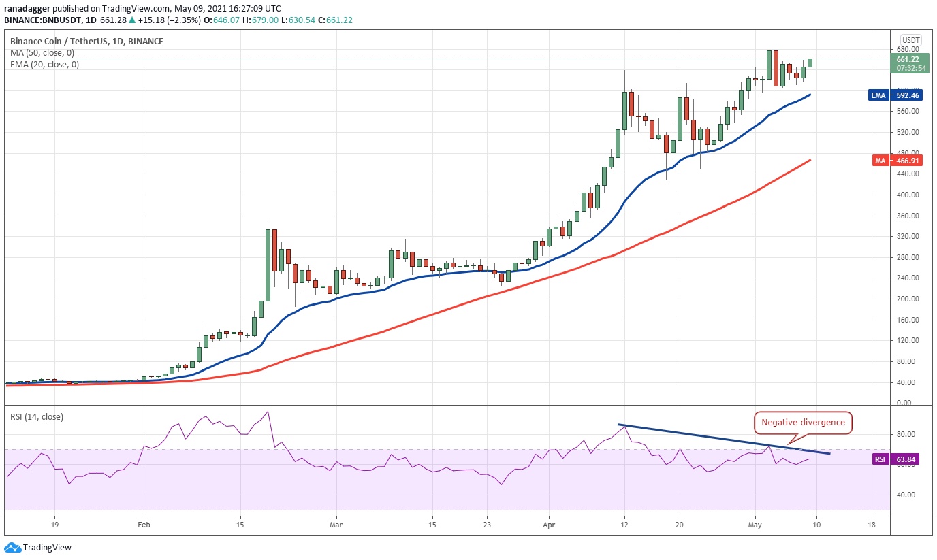Click the 'Feb' label on the date axis
This screenshot has width=937, height=560.
[143, 525]
